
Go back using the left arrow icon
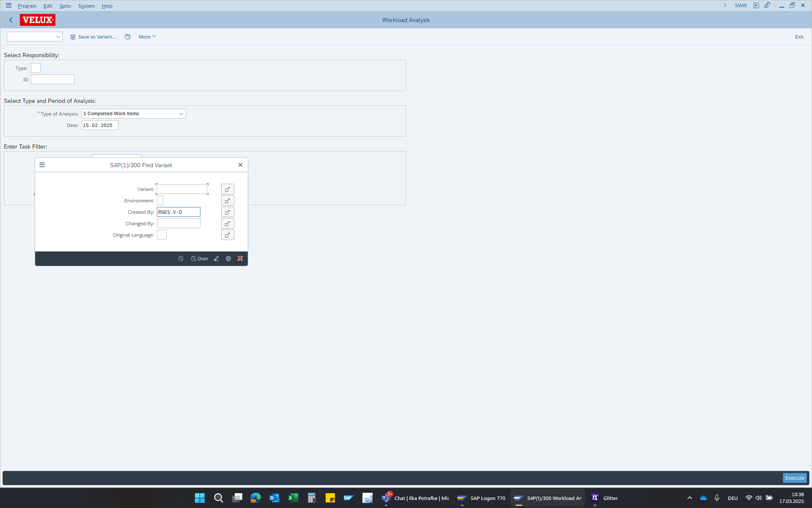(11, 20)
